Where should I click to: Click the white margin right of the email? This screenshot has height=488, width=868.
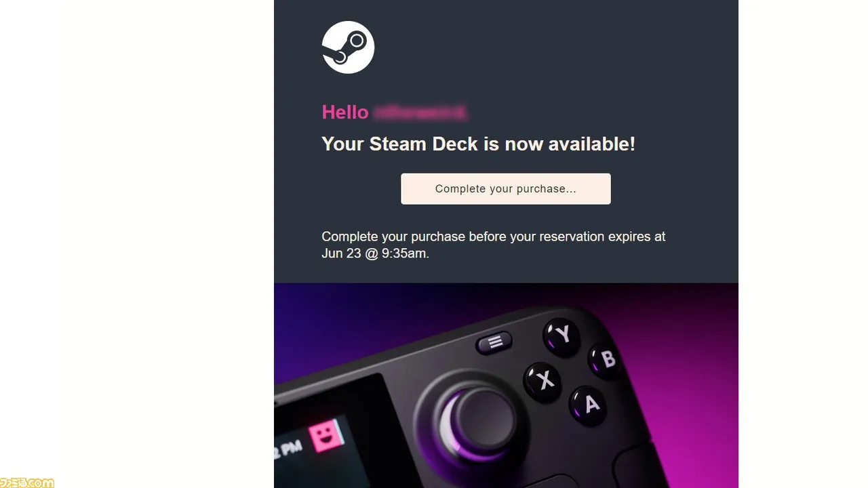tap(803, 244)
